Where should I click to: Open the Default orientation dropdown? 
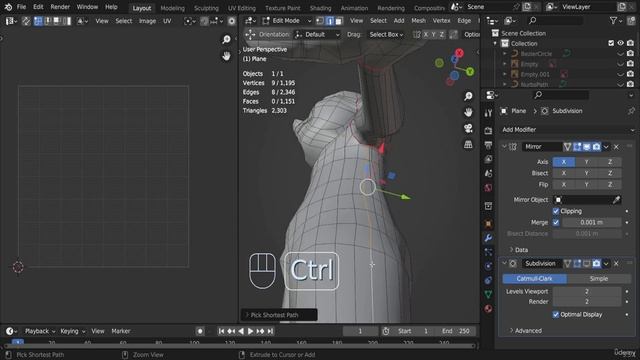pos(318,35)
